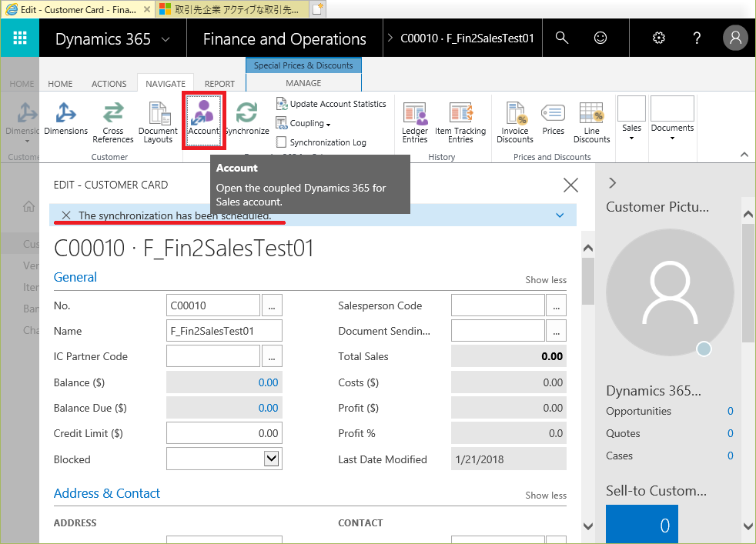This screenshot has height=544, width=756.
Task: Collapse the General section header
Action: click(75, 277)
